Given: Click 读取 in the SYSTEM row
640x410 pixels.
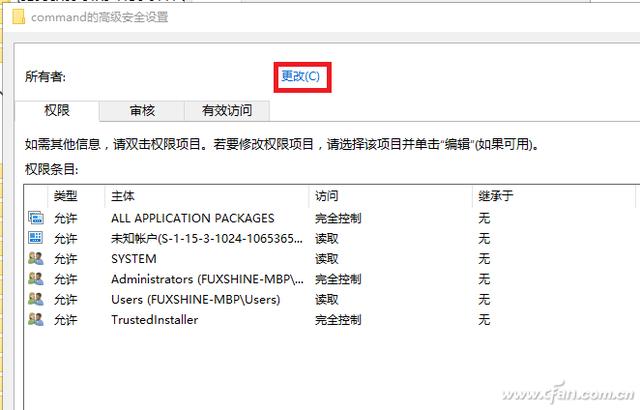Looking at the screenshot, I should 327,259.
